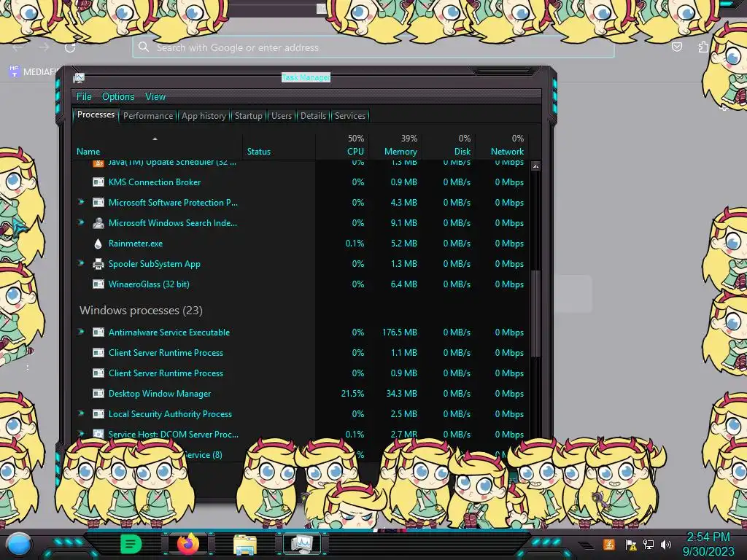Image resolution: width=747 pixels, height=560 pixels.
Task: Switch to the Details tab
Action: click(313, 116)
